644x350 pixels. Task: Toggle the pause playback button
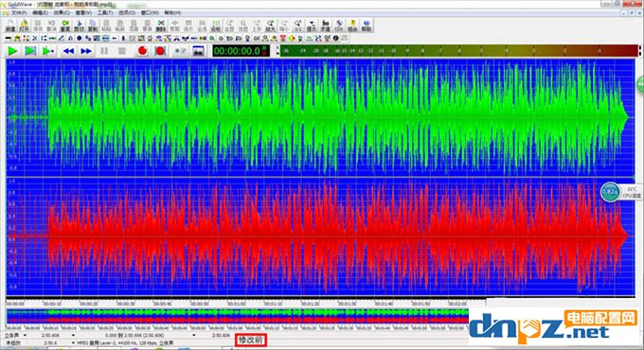[x=104, y=51]
